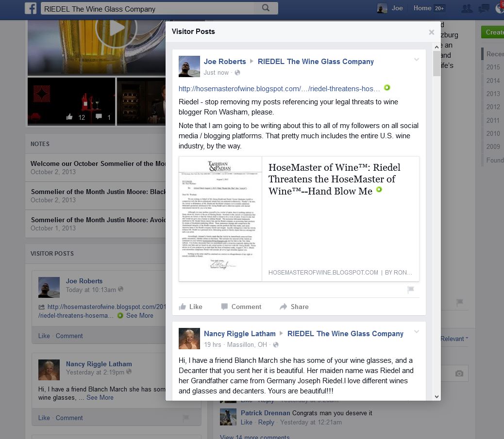The width and height of the screenshot is (504, 439).
Task: Jump to 2009 in timeline
Action: click(493, 147)
